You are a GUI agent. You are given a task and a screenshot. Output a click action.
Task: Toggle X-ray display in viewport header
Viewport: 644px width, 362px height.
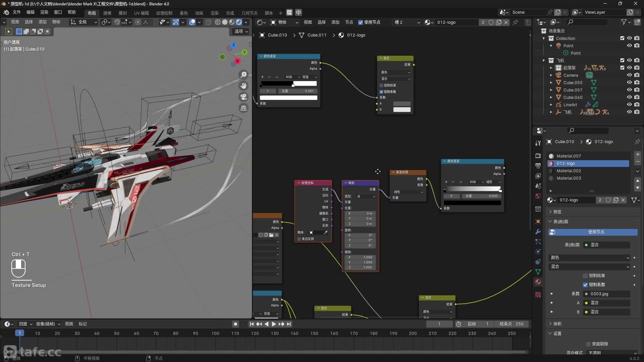[x=208, y=22]
